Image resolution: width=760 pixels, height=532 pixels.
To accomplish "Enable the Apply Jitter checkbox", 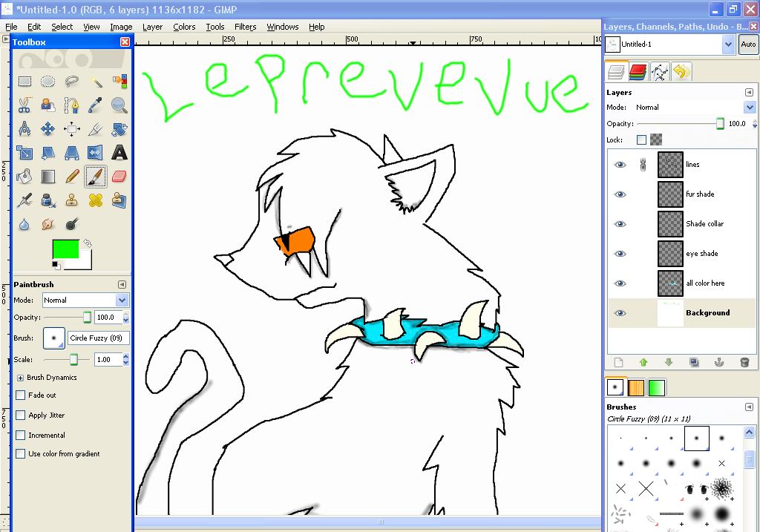I will 20,416.
